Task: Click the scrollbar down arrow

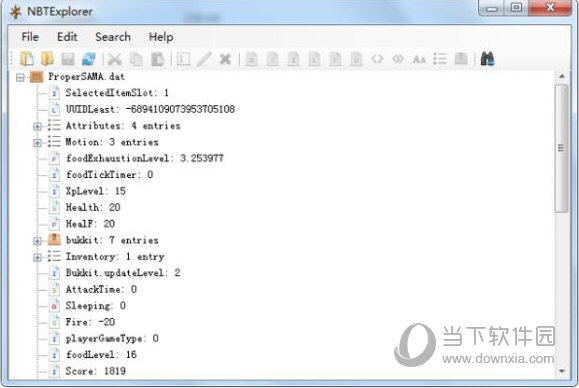Action: pyautogui.click(x=561, y=371)
